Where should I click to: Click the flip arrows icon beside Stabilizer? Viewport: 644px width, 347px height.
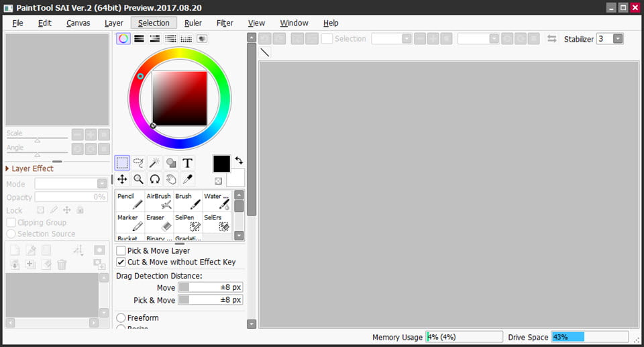(x=551, y=39)
